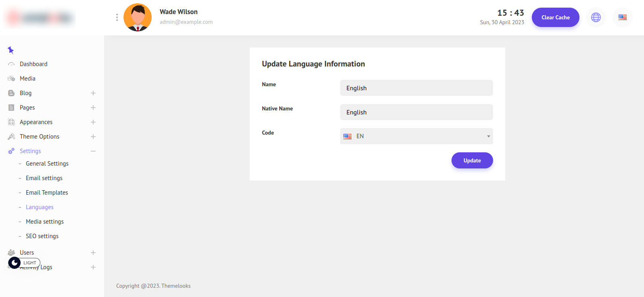Open the Code EN dropdown
Viewport: 644px width, 297px height.
(416, 136)
